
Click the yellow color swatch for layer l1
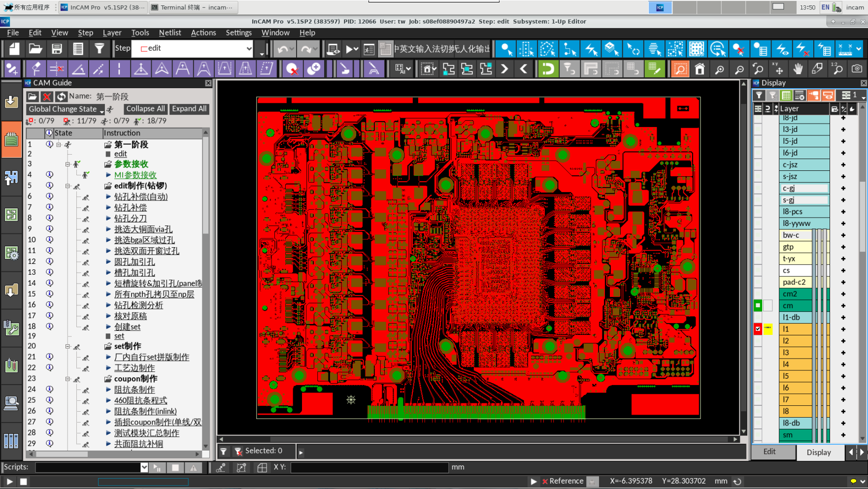(x=768, y=329)
